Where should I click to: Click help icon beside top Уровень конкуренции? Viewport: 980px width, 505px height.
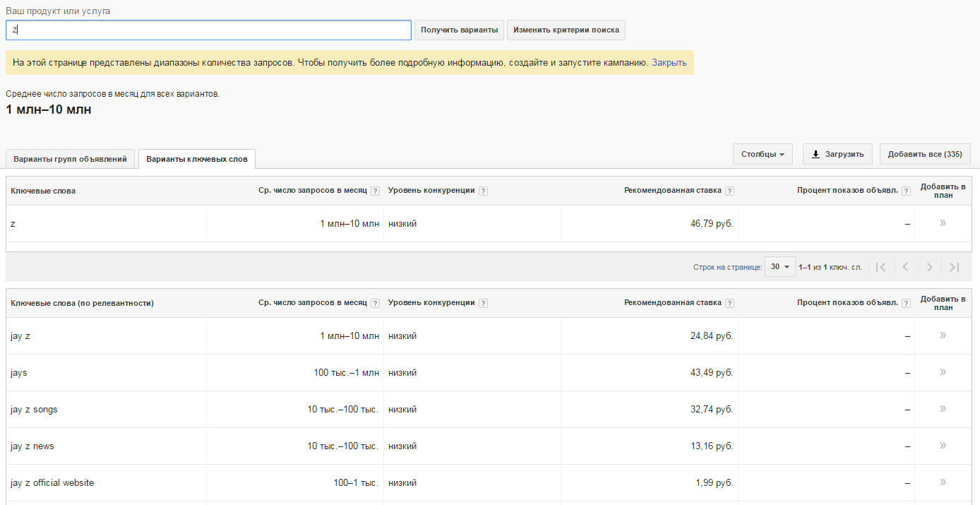(483, 191)
